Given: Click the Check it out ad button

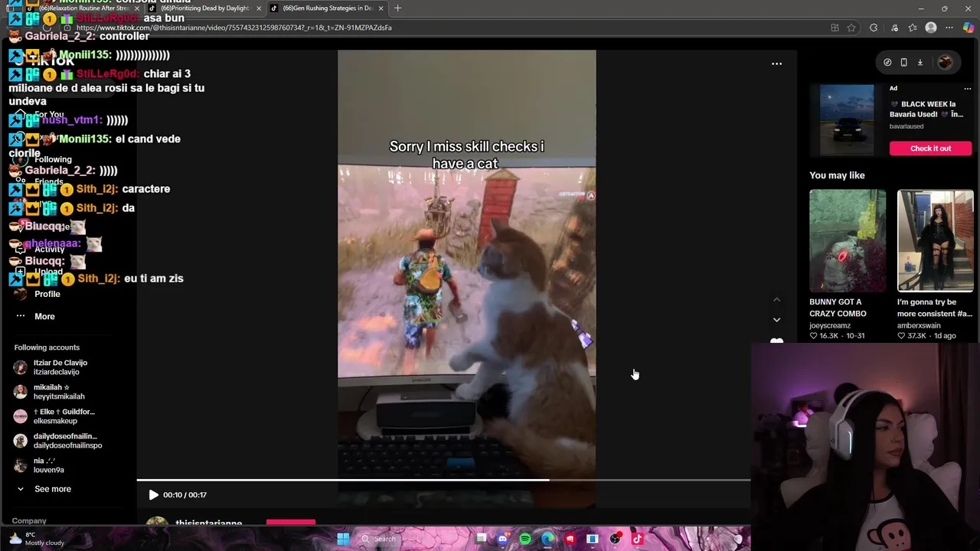Looking at the screenshot, I should pos(930,148).
